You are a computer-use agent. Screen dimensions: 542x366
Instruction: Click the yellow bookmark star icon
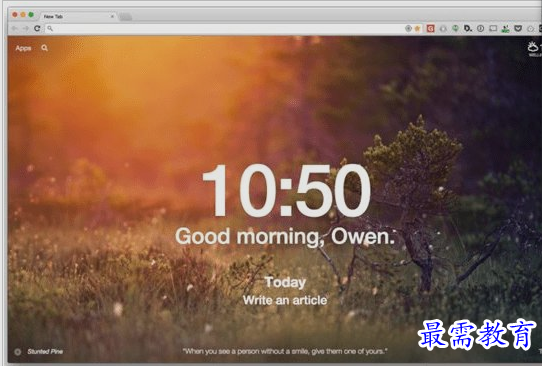tap(418, 28)
